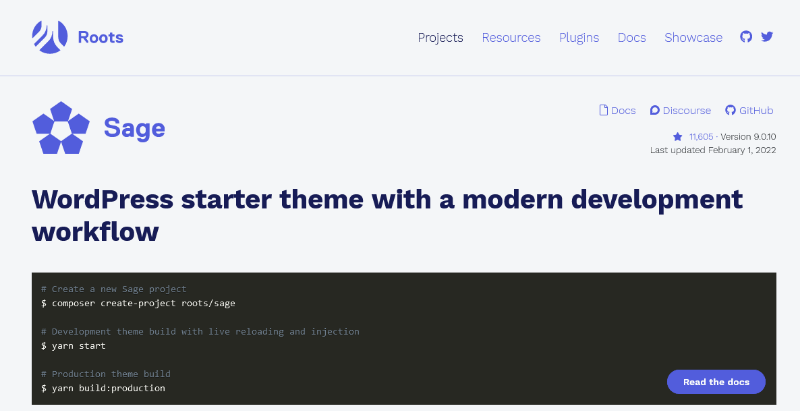Viewport: 800px width, 411px height.
Task: Open the GitHub icon in the top navigation
Action: [746, 37]
